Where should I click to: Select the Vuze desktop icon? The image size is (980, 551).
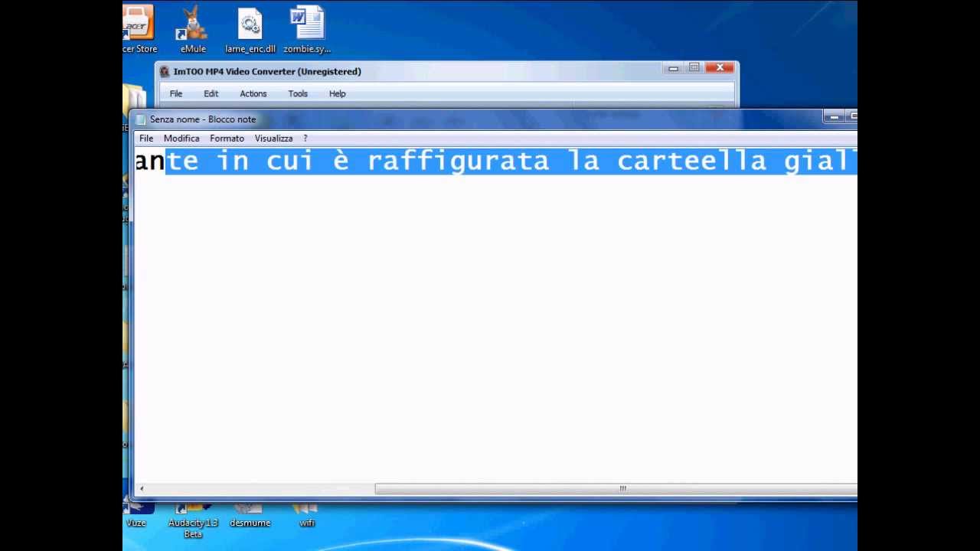click(x=136, y=516)
